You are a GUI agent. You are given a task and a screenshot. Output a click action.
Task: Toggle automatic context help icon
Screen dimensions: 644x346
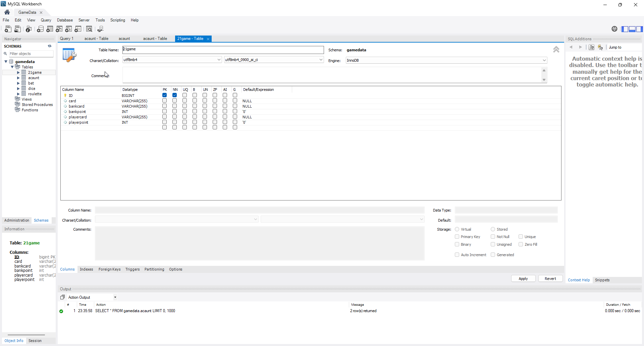(600, 47)
